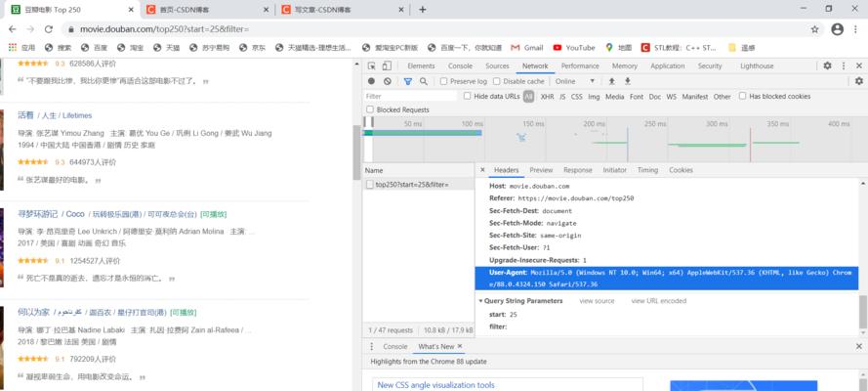Open the network search magnifier icon
The height and width of the screenshot is (391, 868).
[x=424, y=81]
